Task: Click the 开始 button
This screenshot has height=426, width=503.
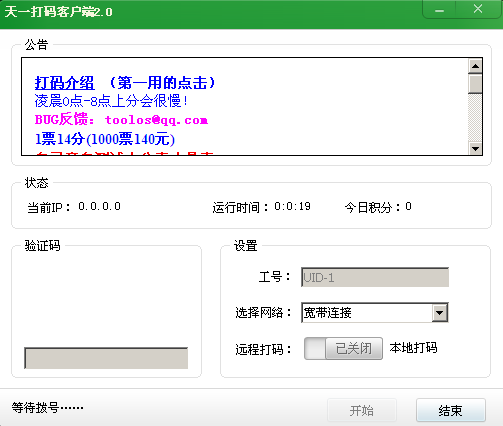Action: (362, 410)
